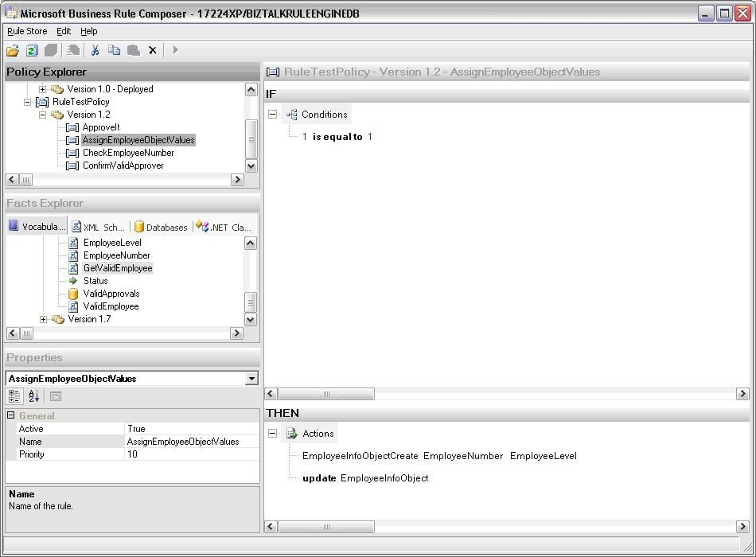This screenshot has height=557, width=756.
Task: Select the AssignEmployeeObjectValues rule
Action: pyautogui.click(x=138, y=140)
